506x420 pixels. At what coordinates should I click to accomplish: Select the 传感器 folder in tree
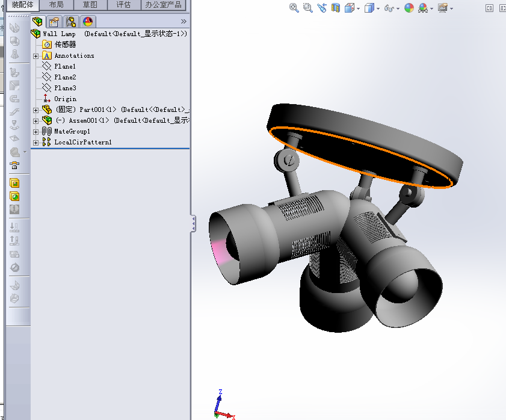coord(65,45)
